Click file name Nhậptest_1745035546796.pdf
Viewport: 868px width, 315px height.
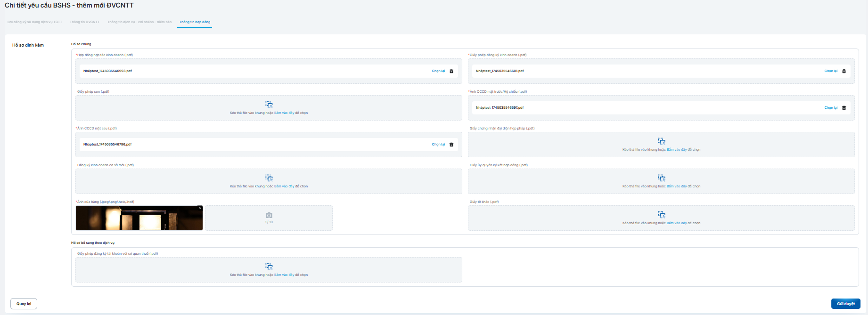click(107, 145)
